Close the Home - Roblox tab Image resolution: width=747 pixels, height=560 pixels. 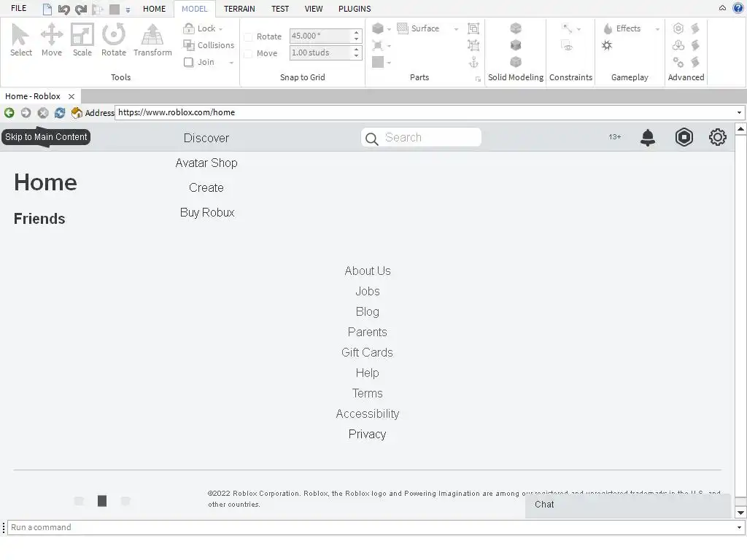(x=71, y=97)
